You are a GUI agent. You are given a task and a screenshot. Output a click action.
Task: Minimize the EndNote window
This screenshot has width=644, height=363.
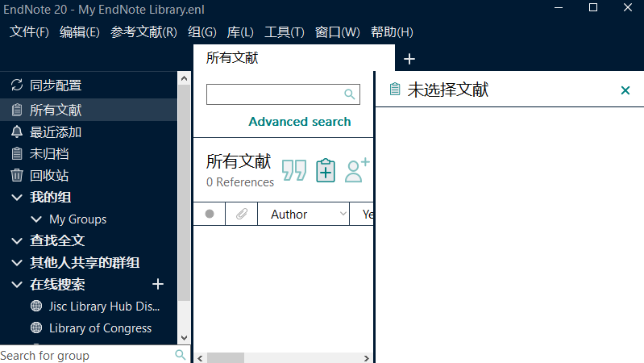[559, 7]
